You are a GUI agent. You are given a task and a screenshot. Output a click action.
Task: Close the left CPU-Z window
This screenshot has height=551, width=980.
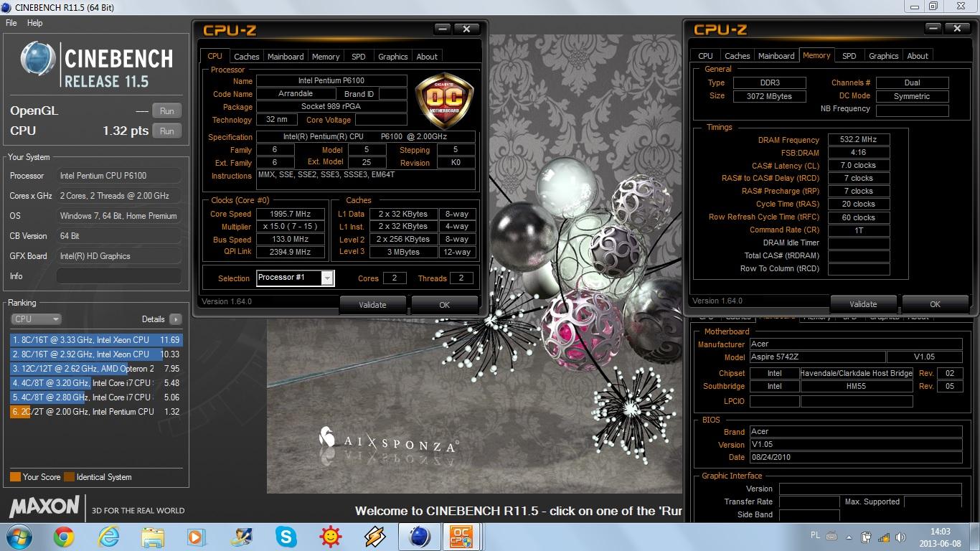click(466, 29)
